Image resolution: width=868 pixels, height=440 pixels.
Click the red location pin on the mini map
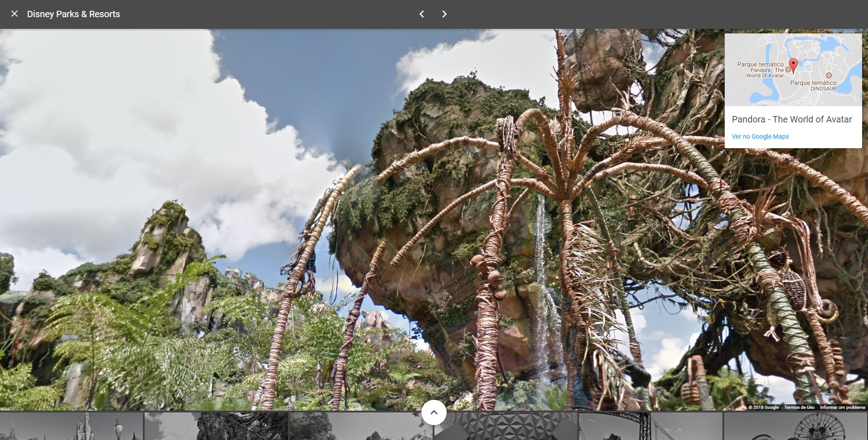pos(793,66)
